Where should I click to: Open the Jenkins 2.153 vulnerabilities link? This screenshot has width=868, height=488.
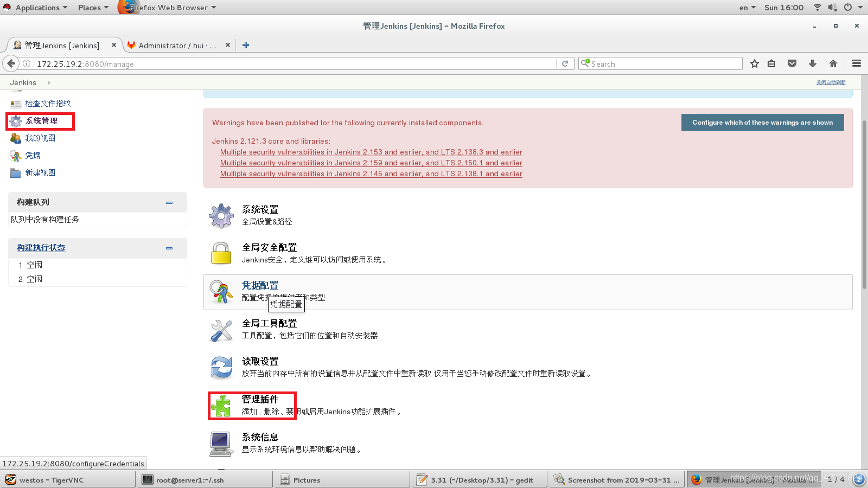pyautogui.click(x=371, y=152)
